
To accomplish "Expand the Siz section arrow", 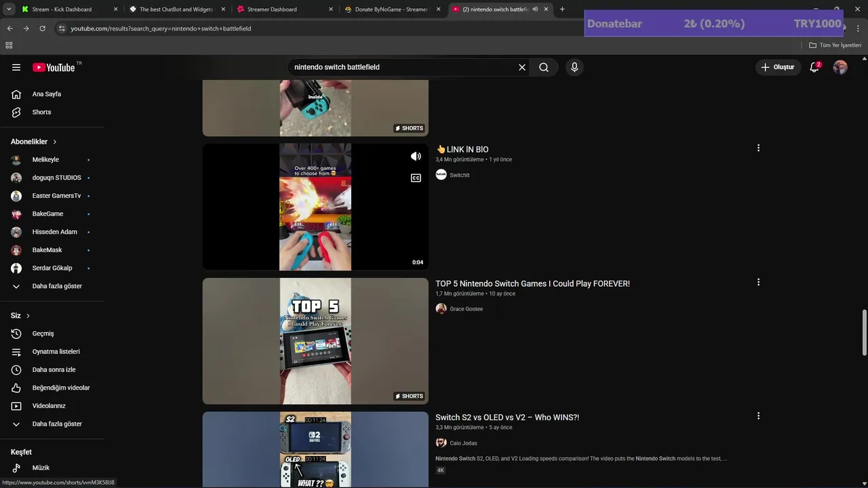I will coord(28,316).
